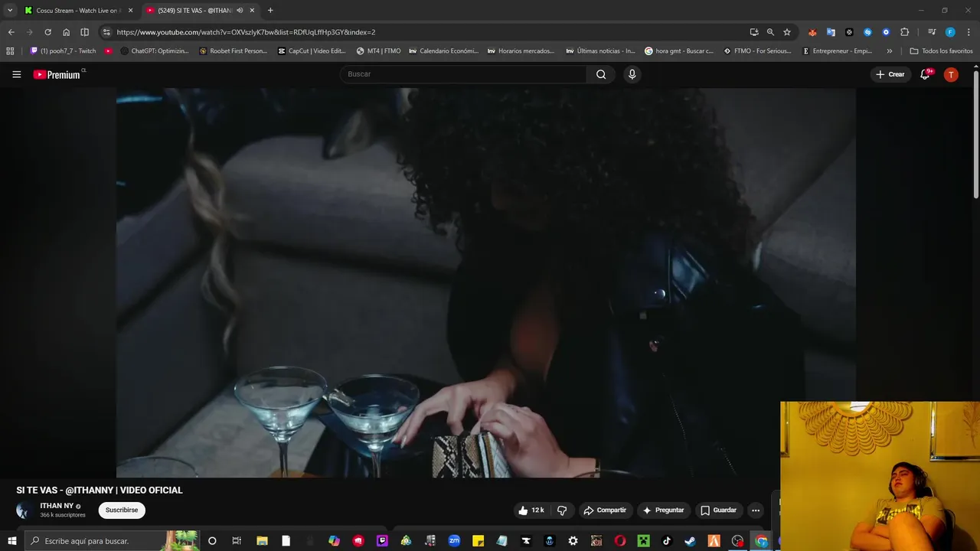Open the Preguntar AI button
The height and width of the screenshot is (551, 980).
(x=663, y=510)
